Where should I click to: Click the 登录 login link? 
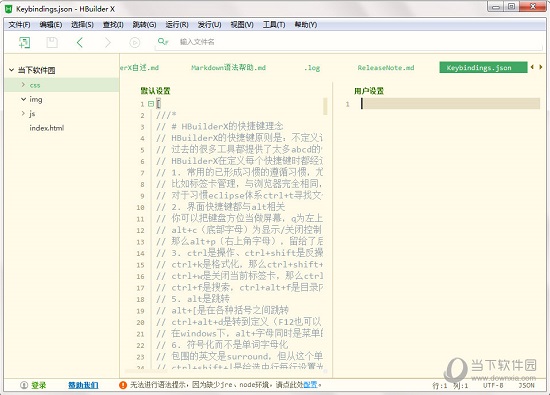click(39, 385)
